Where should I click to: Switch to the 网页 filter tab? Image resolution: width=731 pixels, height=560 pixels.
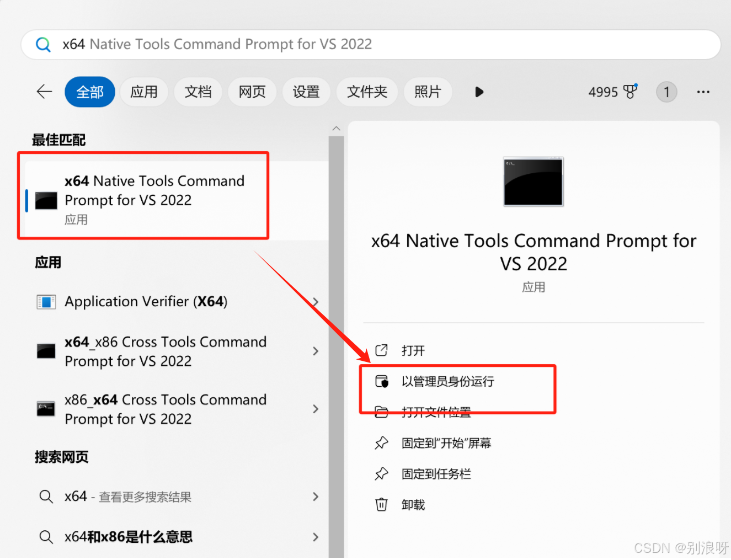252,92
